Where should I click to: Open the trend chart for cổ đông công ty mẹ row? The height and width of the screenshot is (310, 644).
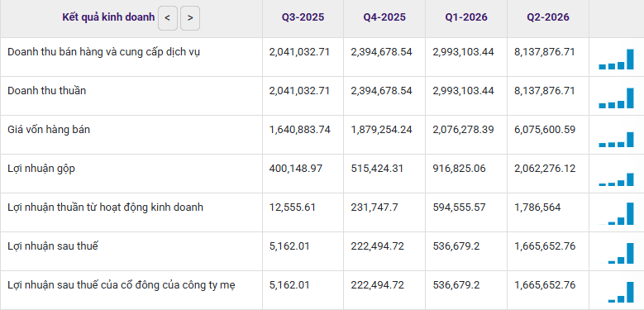tap(616, 292)
